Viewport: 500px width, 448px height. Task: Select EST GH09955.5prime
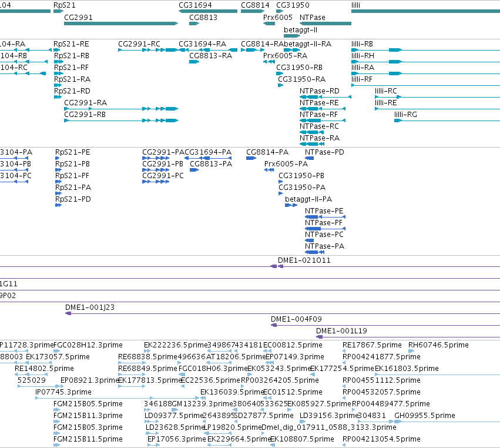pyautogui.click(x=425, y=416)
